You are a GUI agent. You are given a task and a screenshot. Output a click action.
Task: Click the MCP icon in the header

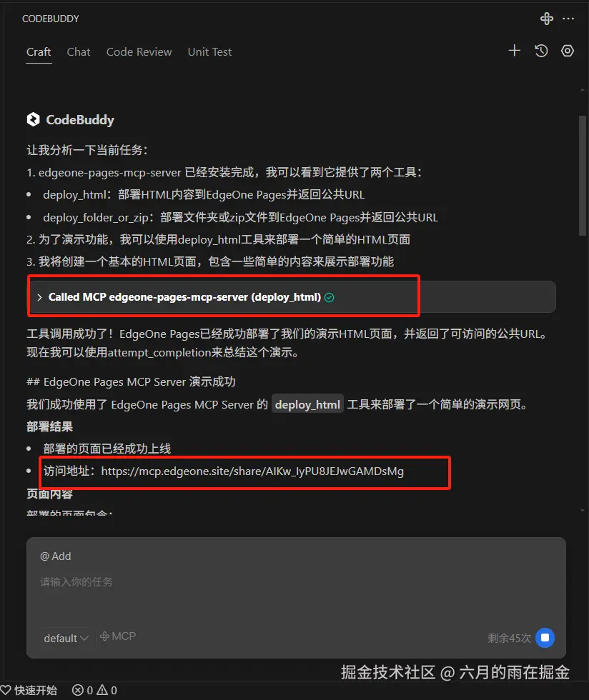(x=547, y=19)
